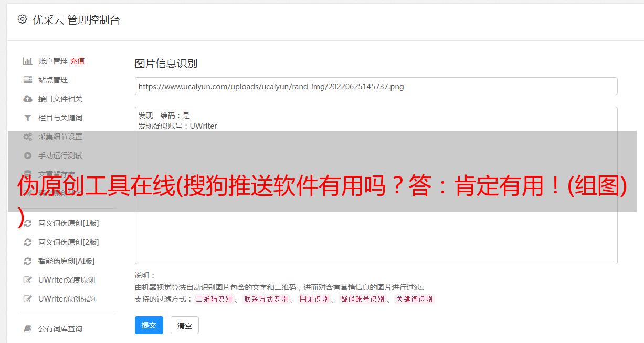Screen dimensions: 644x343
Task: Click the 网址识别 tag
Action: pos(314,299)
